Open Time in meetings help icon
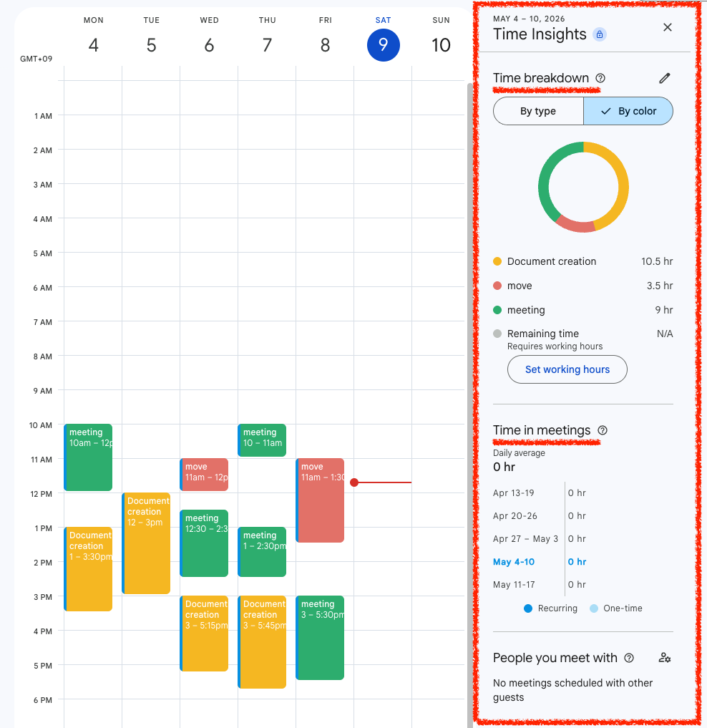The height and width of the screenshot is (728, 707). point(602,430)
